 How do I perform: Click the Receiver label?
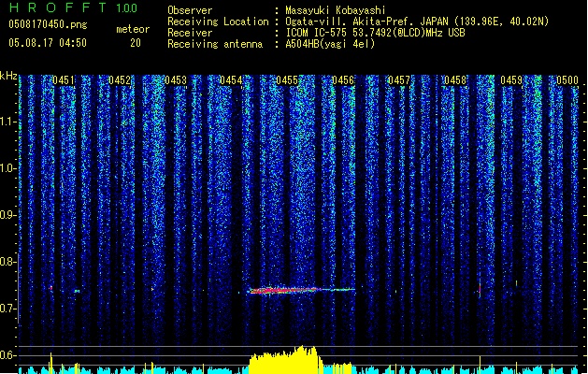(x=190, y=33)
